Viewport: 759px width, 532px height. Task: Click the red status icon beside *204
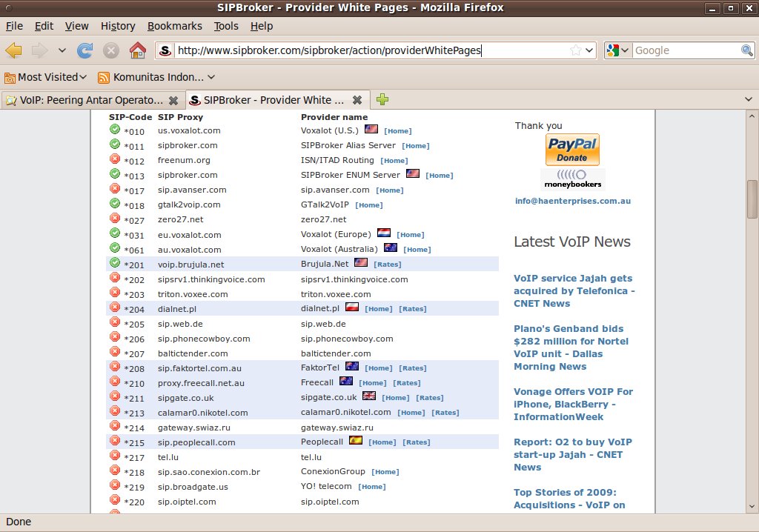coord(115,307)
